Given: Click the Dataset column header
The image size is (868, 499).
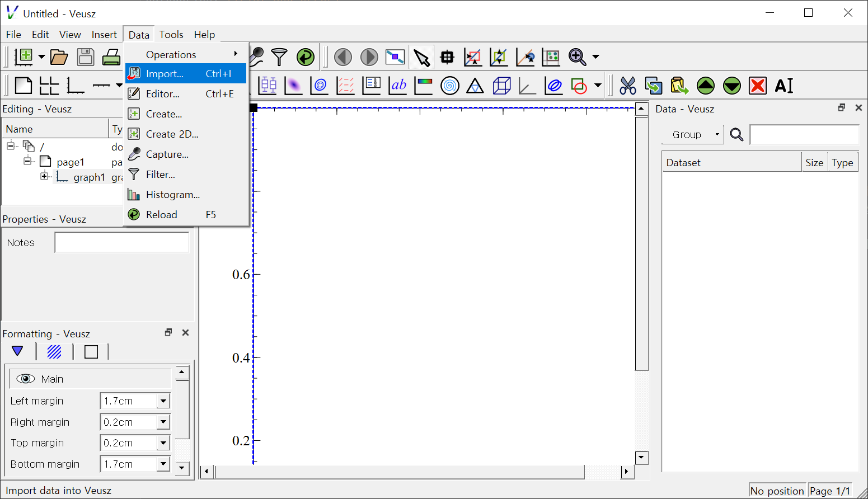Looking at the screenshot, I should click(x=731, y=162).
